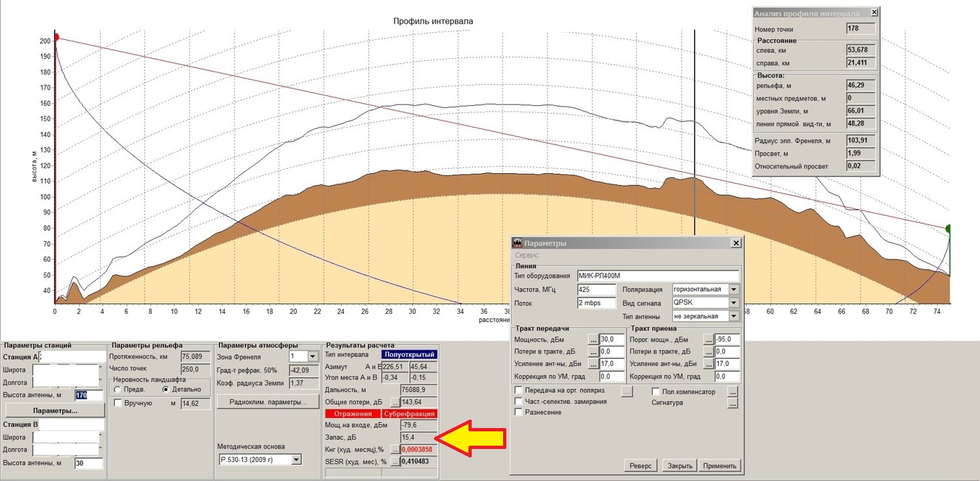Open Радиоклим. параметры... button

(268, 402)
